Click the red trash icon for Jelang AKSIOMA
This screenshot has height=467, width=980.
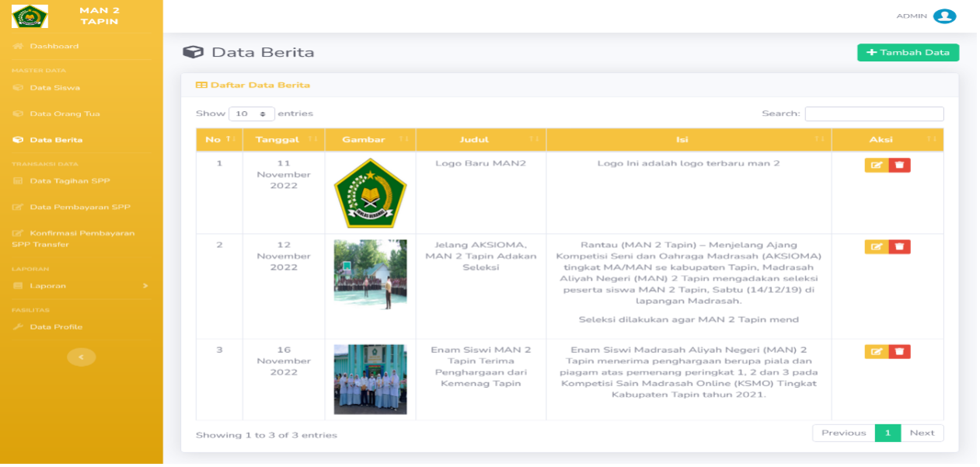[899, 247]
